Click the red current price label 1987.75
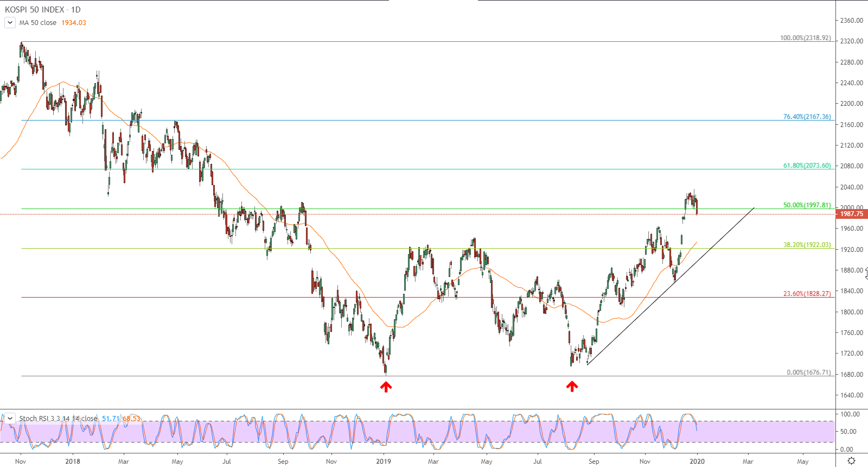Screen dimensions: 868x467 point(852,214)
